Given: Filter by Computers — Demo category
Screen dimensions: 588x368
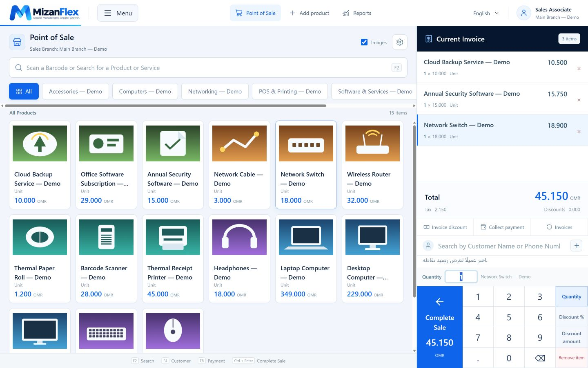Looking at the screenshot, I should 145,91.
